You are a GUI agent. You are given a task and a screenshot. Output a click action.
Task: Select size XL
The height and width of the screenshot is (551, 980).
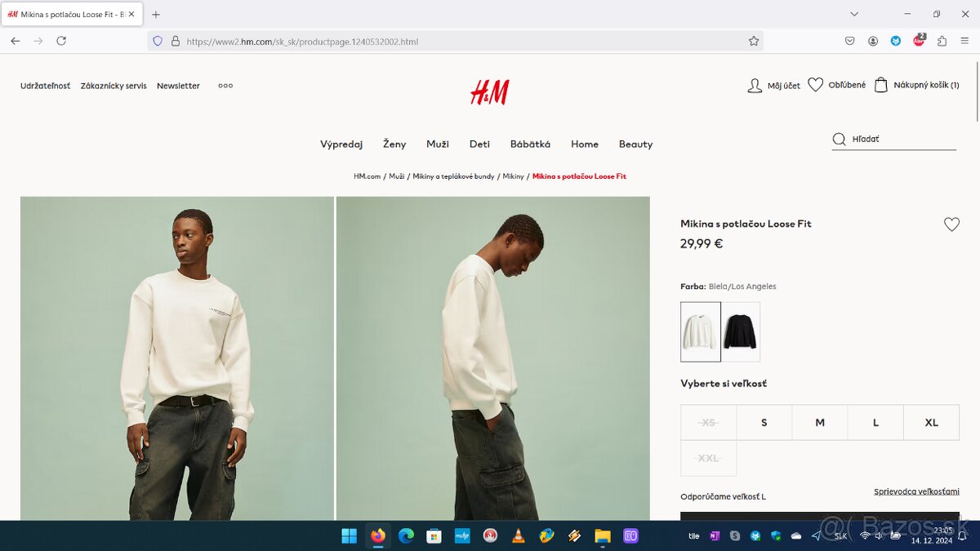[x=931, y=422]
